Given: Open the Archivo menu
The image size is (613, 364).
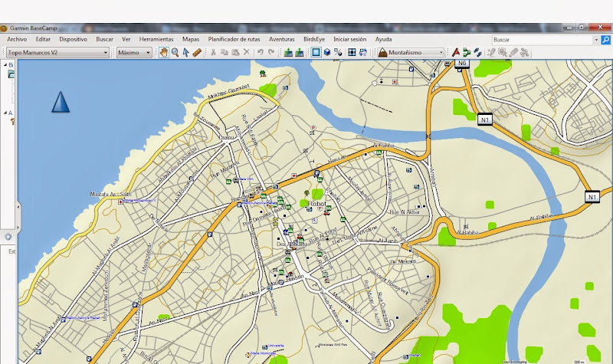Looking at the screenshot, I should pyautogui.click(x=17, y=39).
